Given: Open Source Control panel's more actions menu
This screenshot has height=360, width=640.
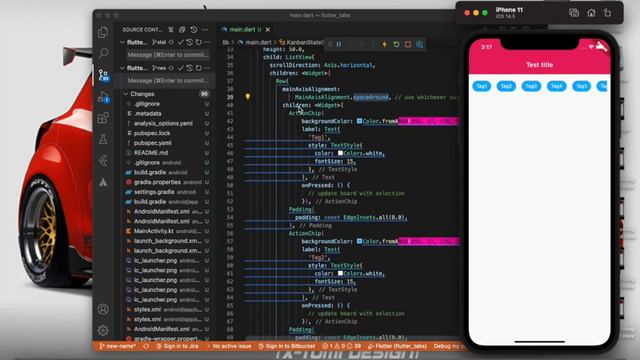Looking at the screenshot, I should (x=205, y=29).
